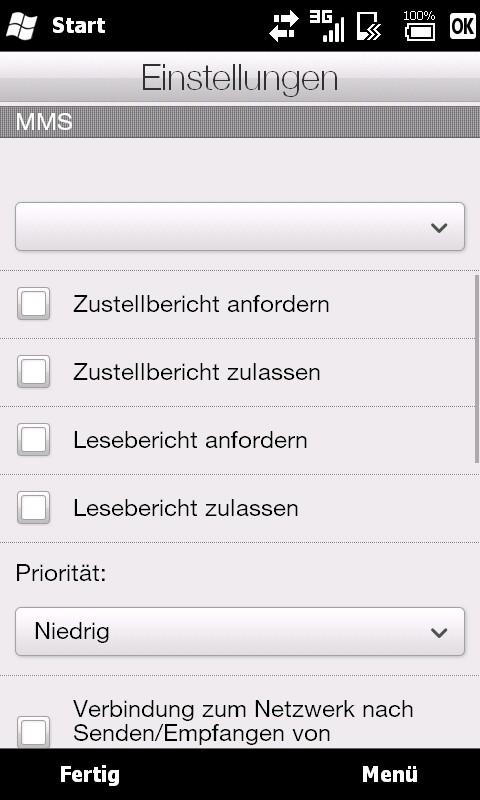Click the chevron on the empty top dropdown
Image resolution: width=480 pixels, height=800 pixels.
(x=439, y=228)
